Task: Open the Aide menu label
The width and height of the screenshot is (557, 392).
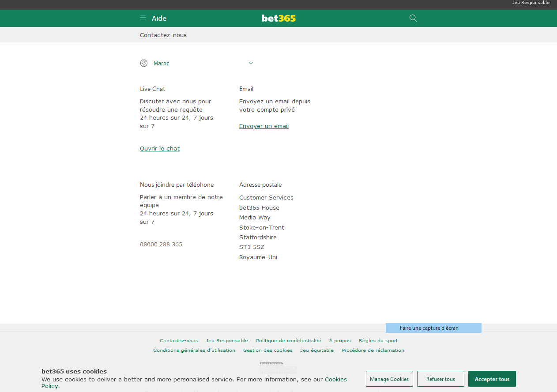Action: [159, 19]
